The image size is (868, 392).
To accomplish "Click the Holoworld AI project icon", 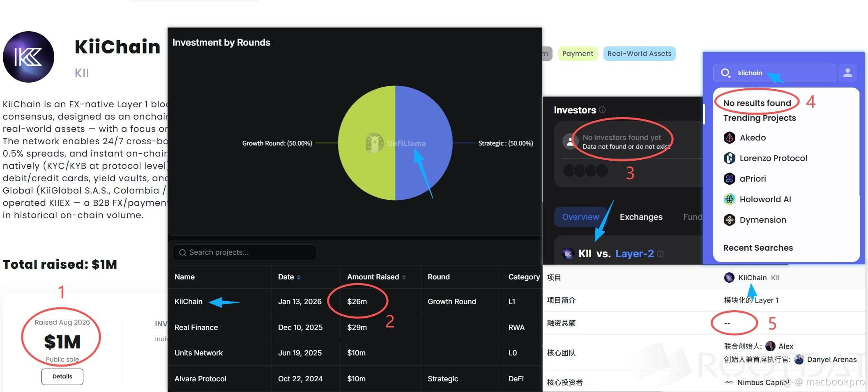I will [x=729, y=199].
